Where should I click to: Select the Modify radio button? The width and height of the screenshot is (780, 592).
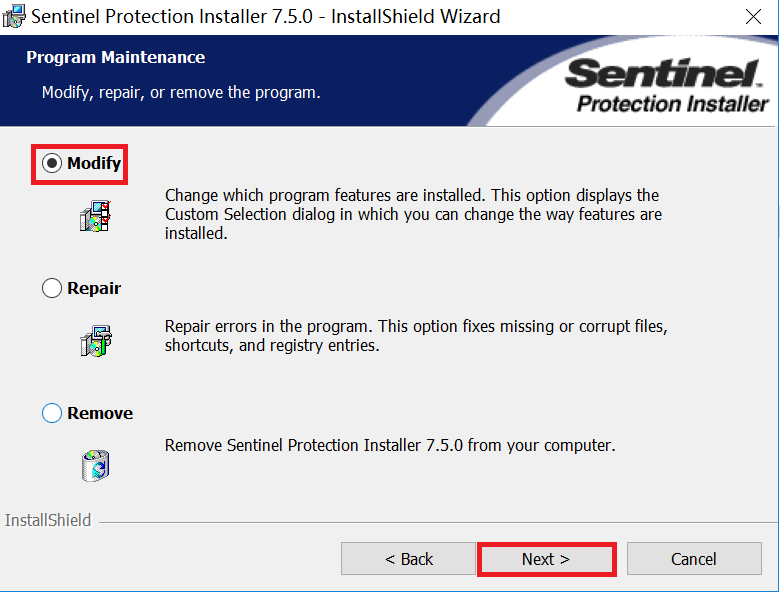[x=52, y=164]
